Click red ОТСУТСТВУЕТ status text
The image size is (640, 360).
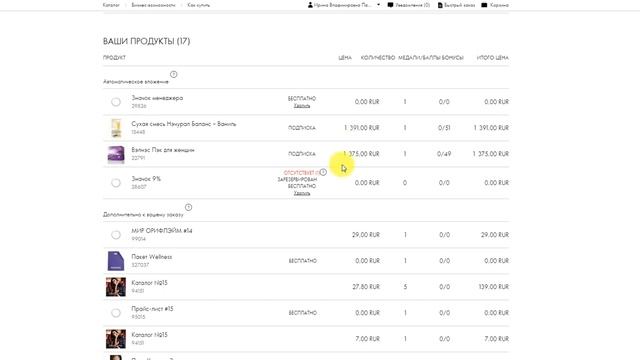coord(300,173)
